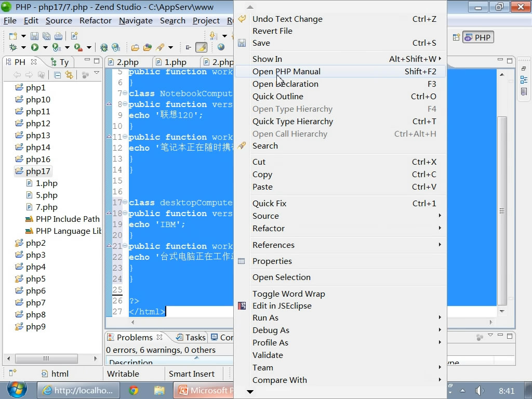Select the php17 project in the tree
The image size is (532, 399).
33,171
